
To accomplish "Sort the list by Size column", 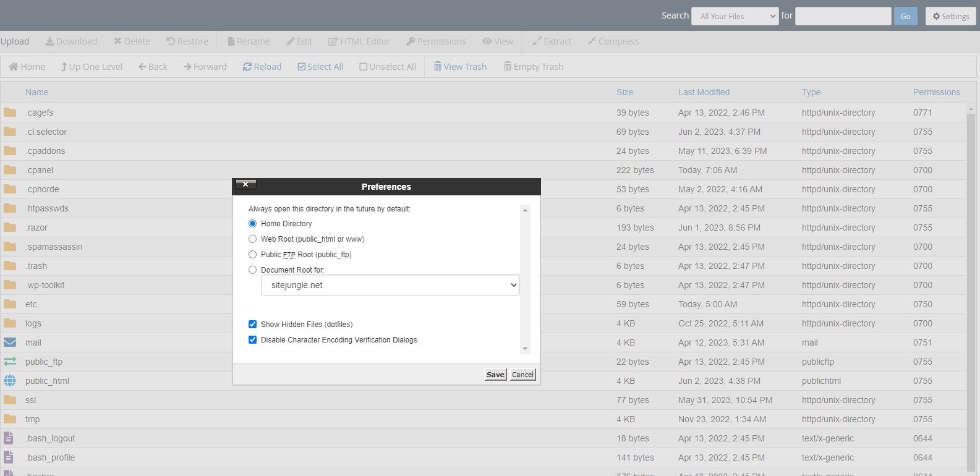I will [624, 92].
